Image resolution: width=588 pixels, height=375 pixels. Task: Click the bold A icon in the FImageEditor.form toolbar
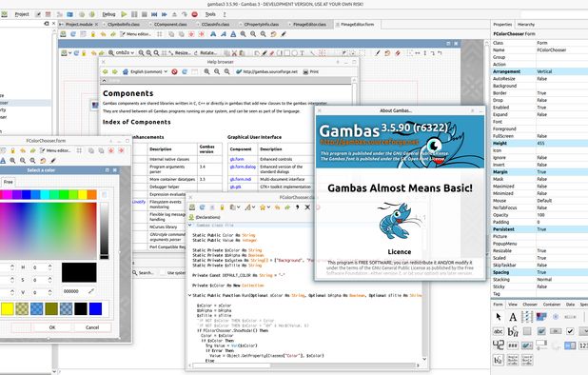coord(213,34)
